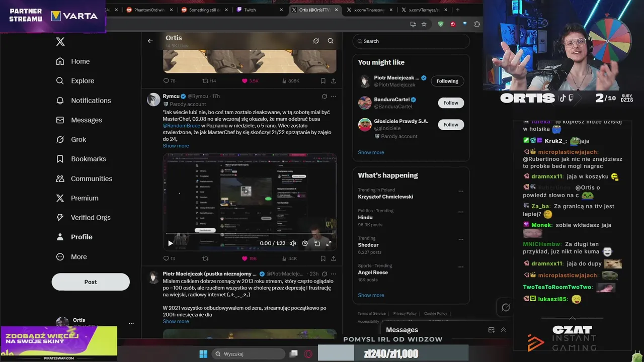Expand Piotr Maciejczak's post with Show more

click(x=176, y=321)
